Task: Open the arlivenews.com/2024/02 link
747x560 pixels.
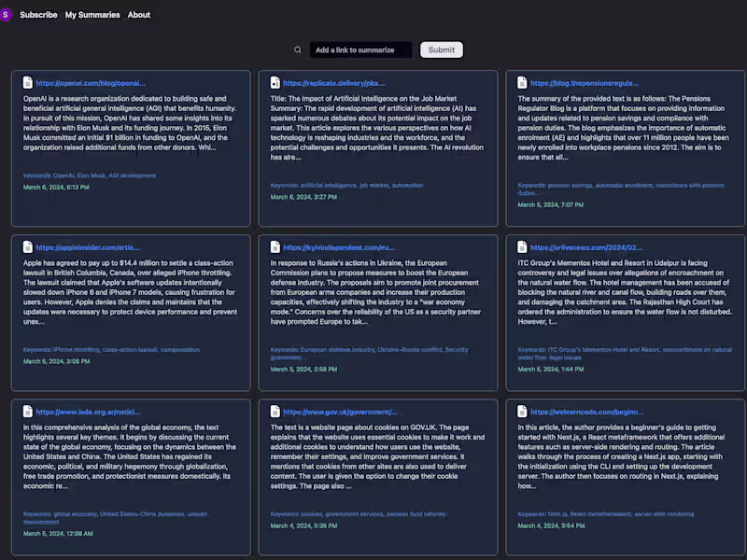Action: 586,247
